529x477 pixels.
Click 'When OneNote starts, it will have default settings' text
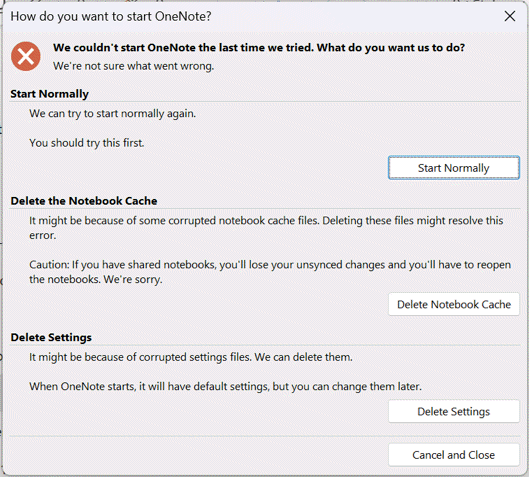point(225,386)
